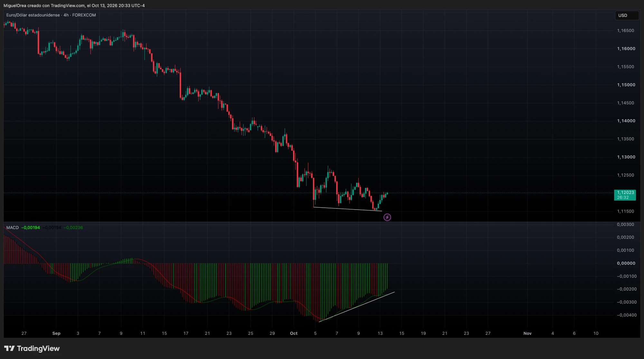Click the Sep date label on time axis
Screen dimensions: 644x359
tap(56, 333)
